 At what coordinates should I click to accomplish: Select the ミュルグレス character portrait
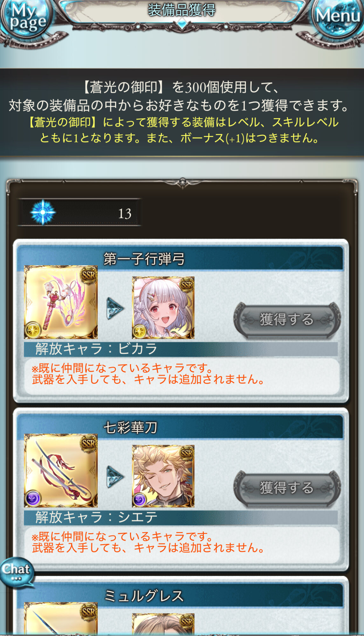[163, 624]
